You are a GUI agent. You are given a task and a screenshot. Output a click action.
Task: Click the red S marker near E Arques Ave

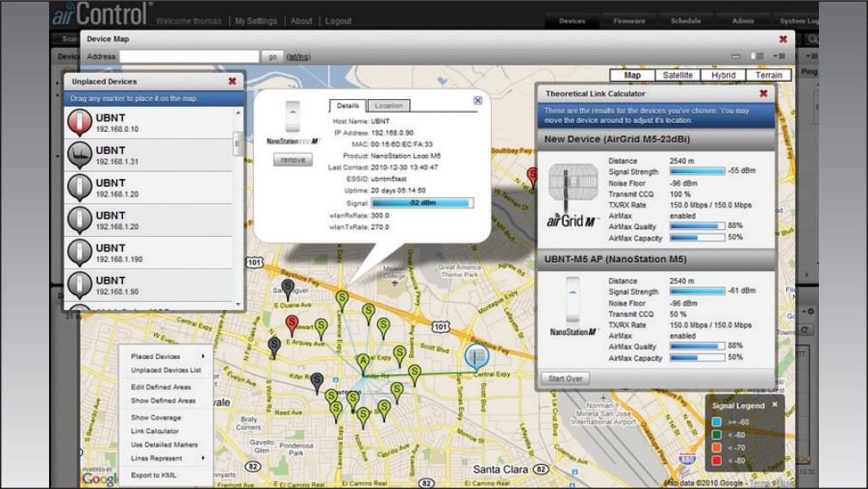pyautogui.click(x=292, y=324)
